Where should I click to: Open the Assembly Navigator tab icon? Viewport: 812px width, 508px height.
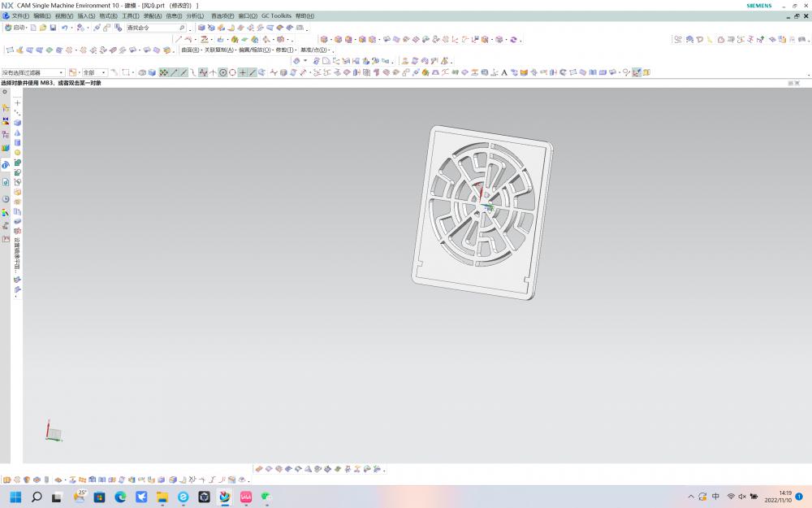click(x=5, y=108)
